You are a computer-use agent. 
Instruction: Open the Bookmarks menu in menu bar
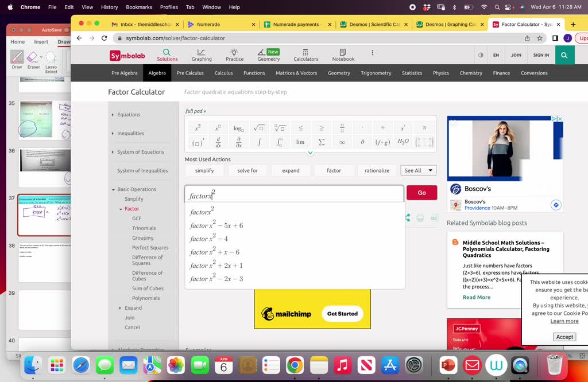(x=138, y=7)
